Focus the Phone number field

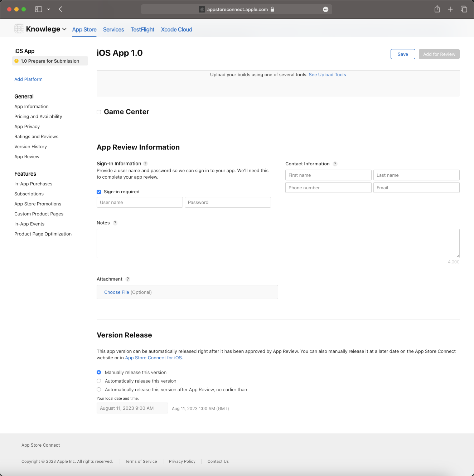[328, 188]
